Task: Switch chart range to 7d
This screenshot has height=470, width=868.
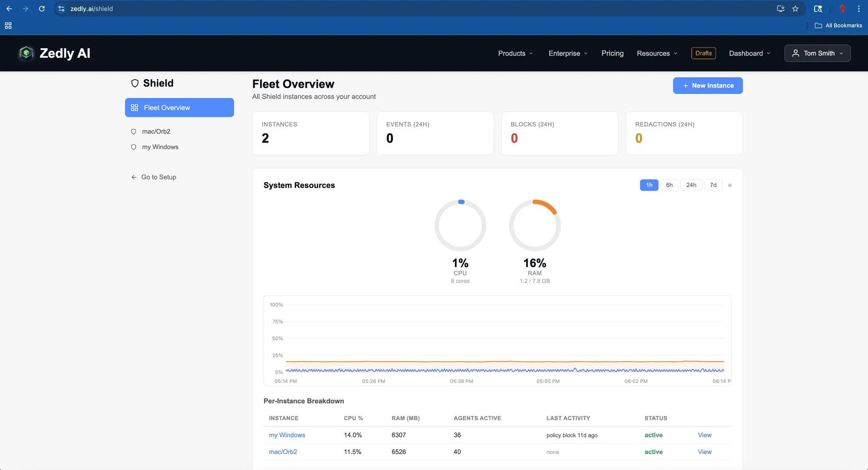Action: (x=713, y=185)
